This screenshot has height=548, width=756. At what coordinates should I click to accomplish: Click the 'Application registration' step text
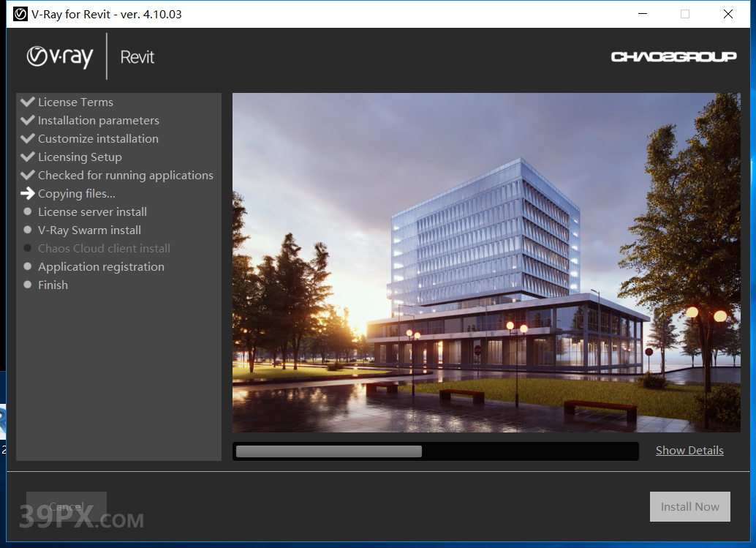(x=101, y=267)
